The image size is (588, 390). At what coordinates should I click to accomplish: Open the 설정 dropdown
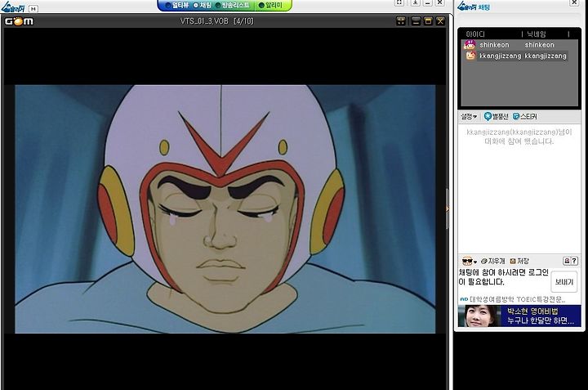[x=469, y=117]
